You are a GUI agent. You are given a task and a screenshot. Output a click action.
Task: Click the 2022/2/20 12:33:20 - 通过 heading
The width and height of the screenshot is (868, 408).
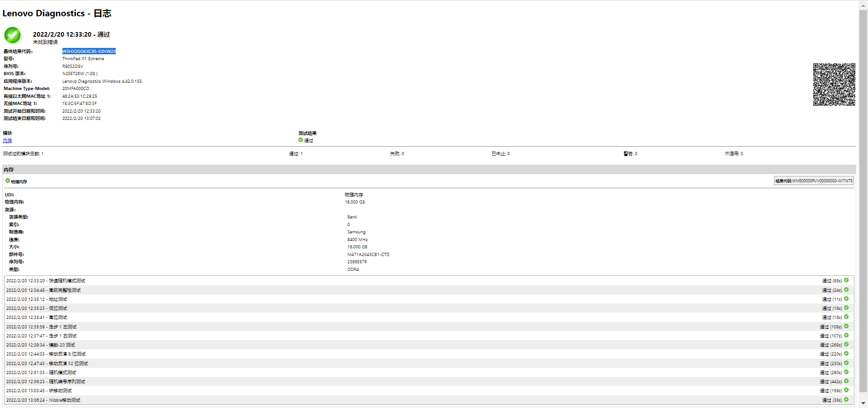[71, 34]
